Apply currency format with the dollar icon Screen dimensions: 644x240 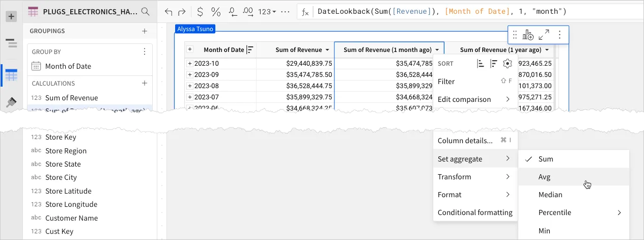200,11
